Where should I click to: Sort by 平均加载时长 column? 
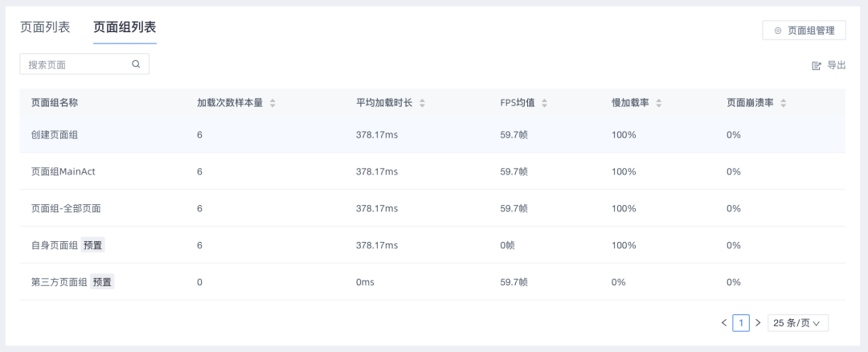click(422, 103)
